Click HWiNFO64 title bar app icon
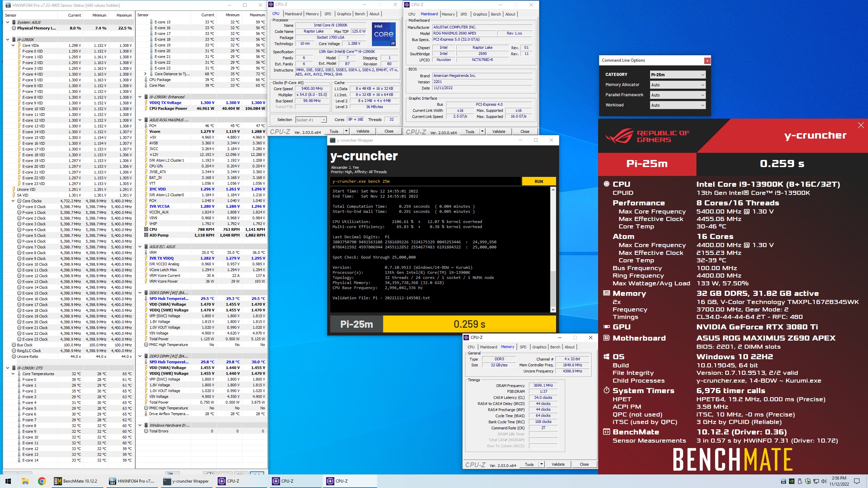868x488 pixels. click(x=7, y=5)
